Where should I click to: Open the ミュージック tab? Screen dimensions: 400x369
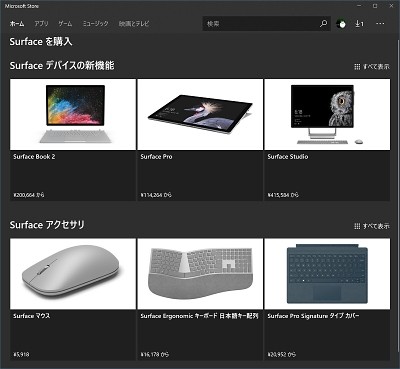point(95,24)
